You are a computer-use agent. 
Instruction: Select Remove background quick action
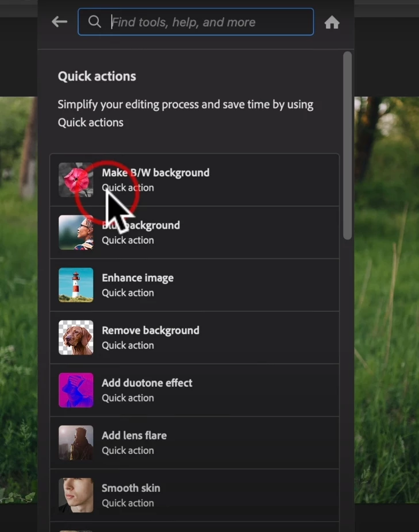[195, 338]
